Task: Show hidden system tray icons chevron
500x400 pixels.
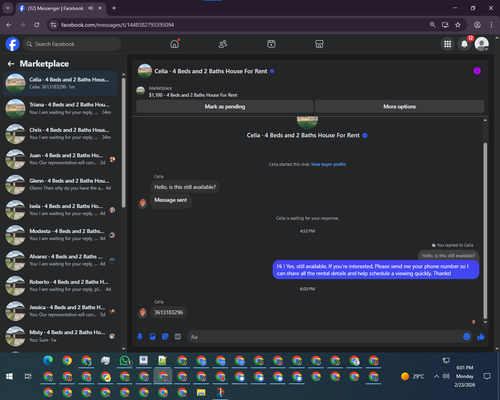Action: 436,376
